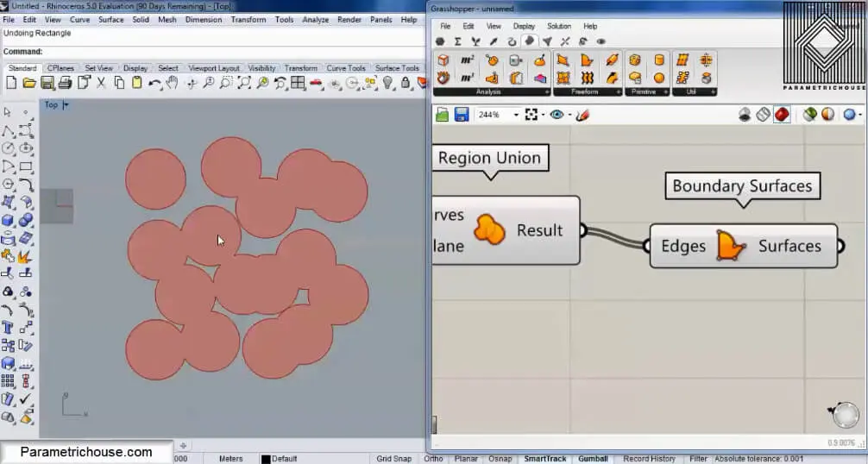Click the Result output of Region Union

[x=540, y=230]
